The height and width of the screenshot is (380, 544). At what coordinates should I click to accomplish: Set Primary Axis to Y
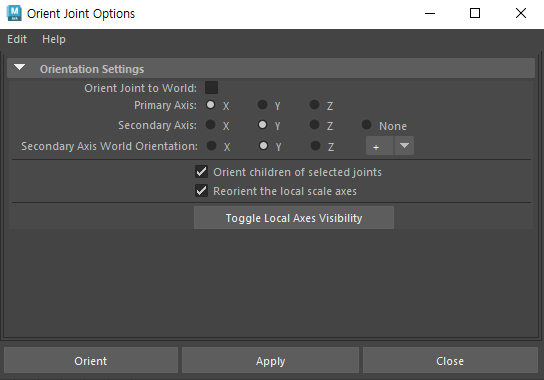pyautogui.click(x=263, y=105)
